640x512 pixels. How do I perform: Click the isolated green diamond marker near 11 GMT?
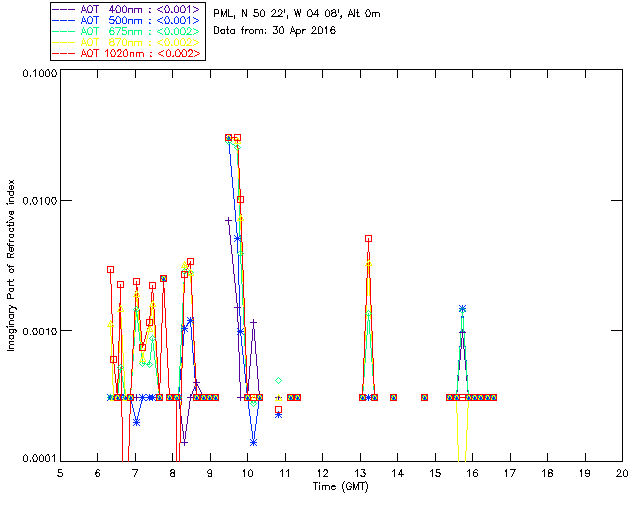[x=279, y=380]
